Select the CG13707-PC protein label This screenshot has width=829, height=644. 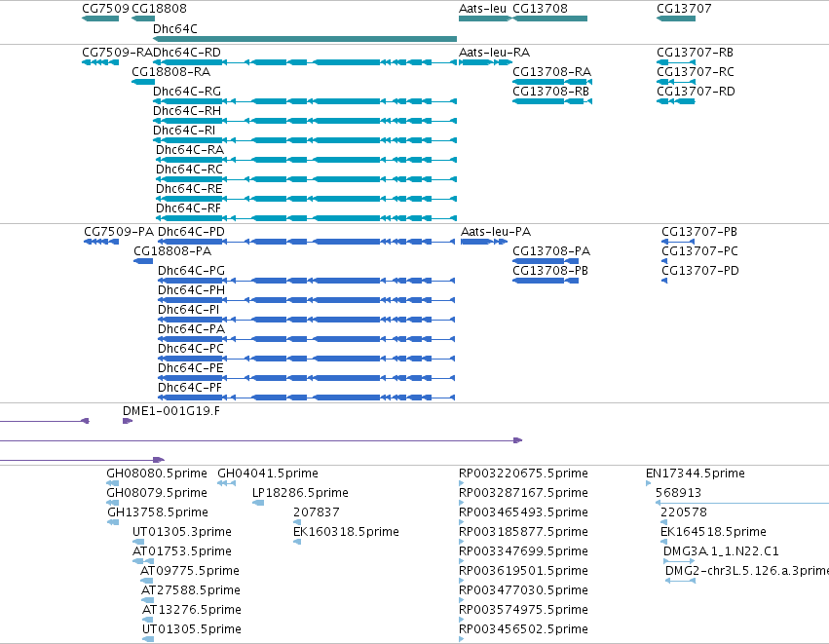click(700, 251)
